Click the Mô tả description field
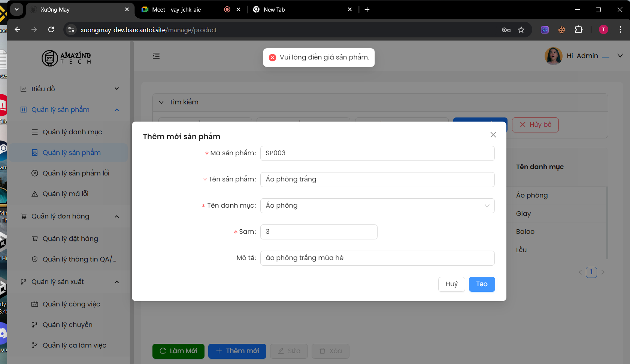 coord(377,258)
